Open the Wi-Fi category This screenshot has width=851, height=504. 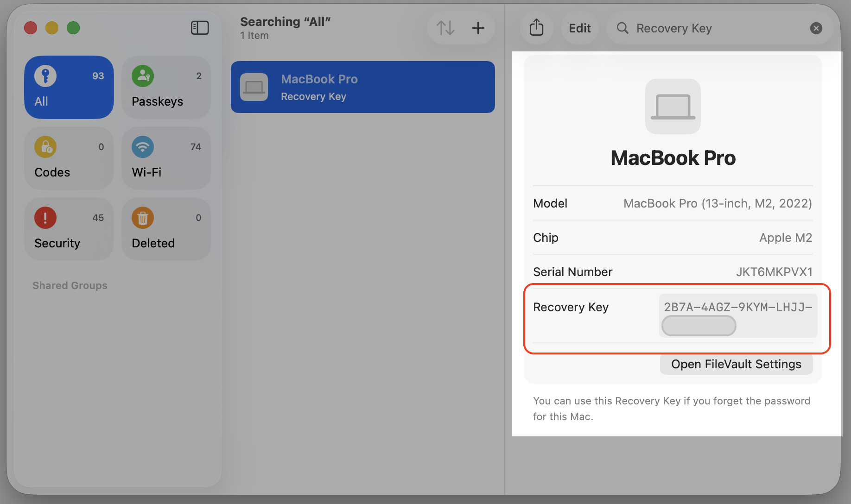coord(166,158)
